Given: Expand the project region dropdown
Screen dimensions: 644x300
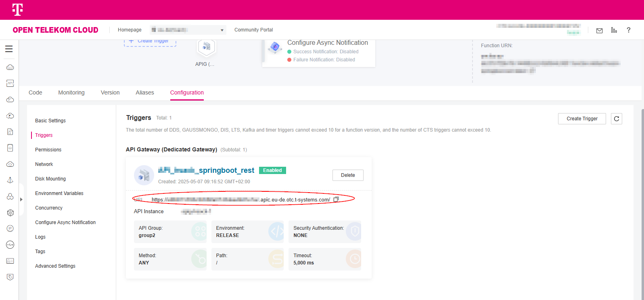Looking at the screenshot, I should 222,30.
